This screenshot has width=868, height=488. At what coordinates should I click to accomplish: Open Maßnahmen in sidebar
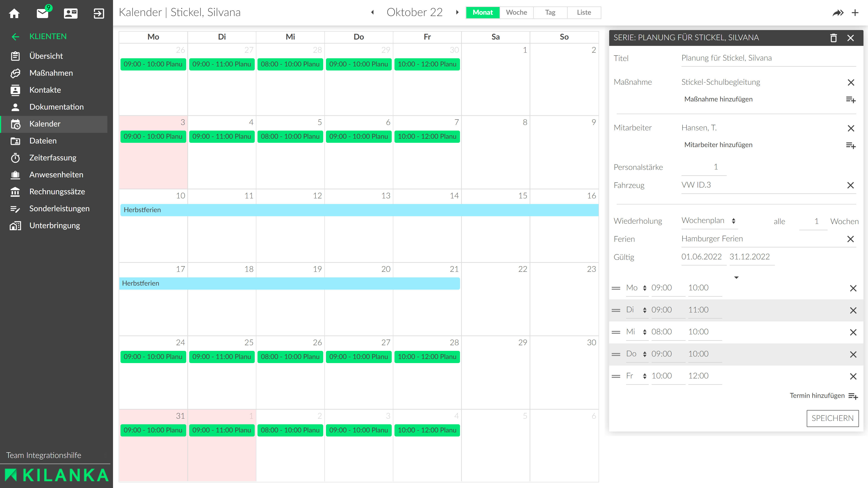click(x=54, y=73)
